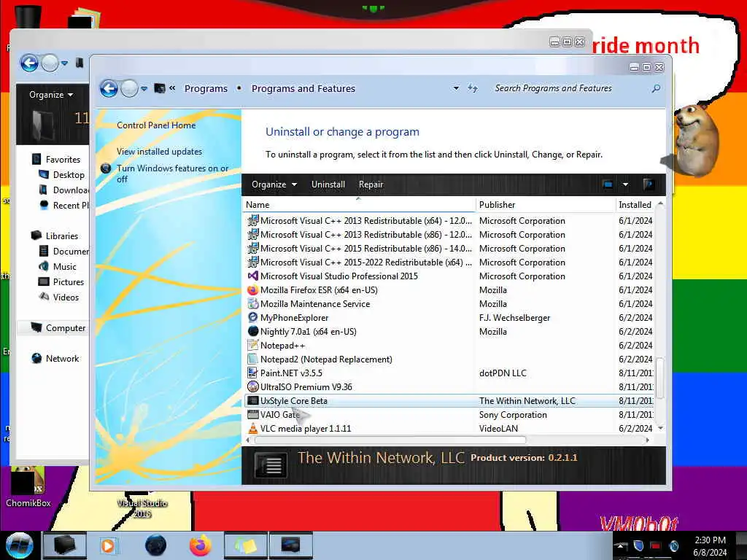Select Notepad++ icon in list

pos(253,345)
